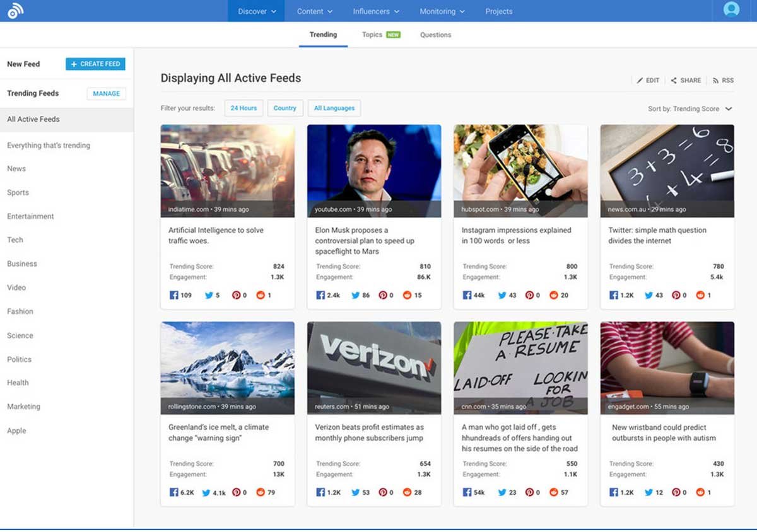Expand the Monitoring dropdown menu
The height and width of the screenshot is (532, 757).
pyautogui.click(x=442, y=11)
